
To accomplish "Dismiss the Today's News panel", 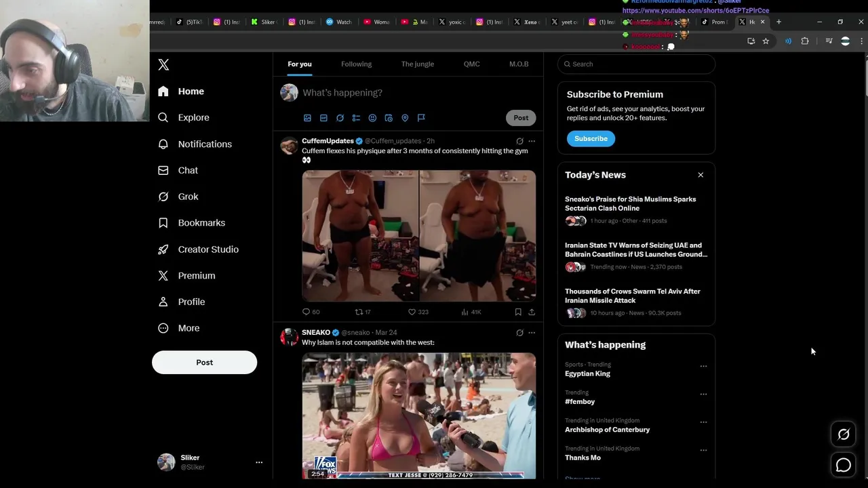I will click(701, 175).
